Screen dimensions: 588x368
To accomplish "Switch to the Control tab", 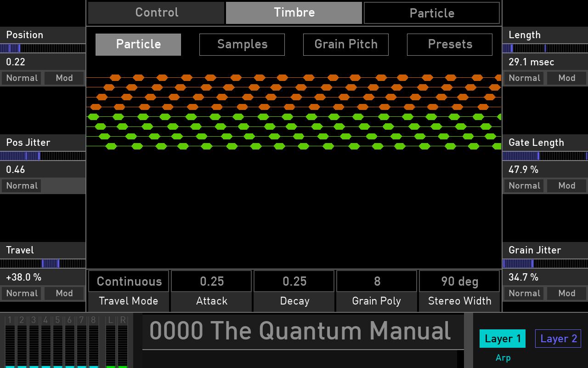I will [156, 12].
